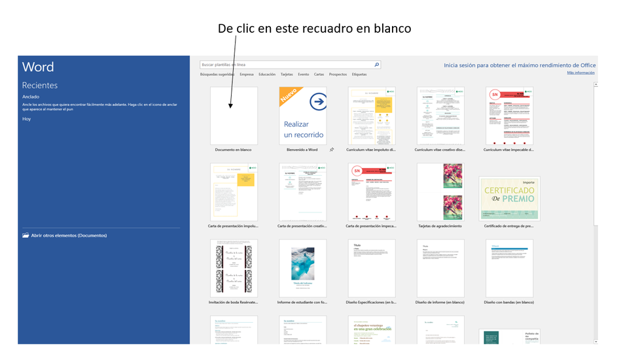Select the Evento suggested search
621x364 pixels.
(x=304, y=74)
